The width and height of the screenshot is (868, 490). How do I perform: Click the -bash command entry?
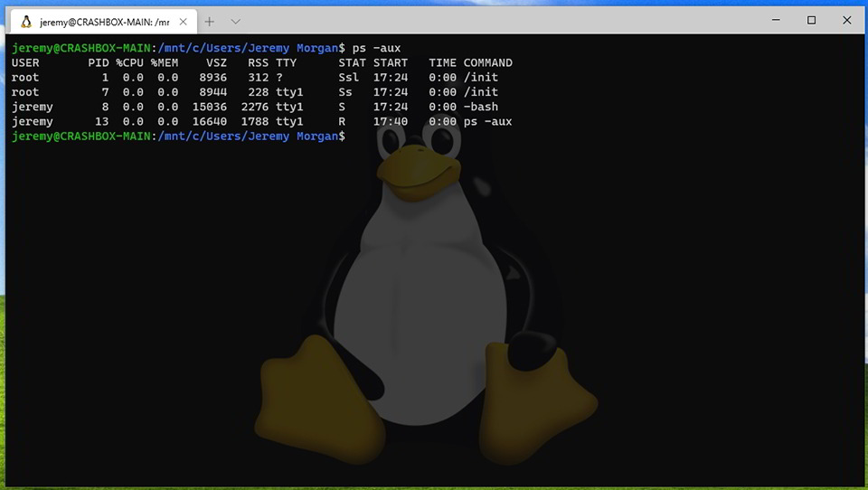pos(480,107)
